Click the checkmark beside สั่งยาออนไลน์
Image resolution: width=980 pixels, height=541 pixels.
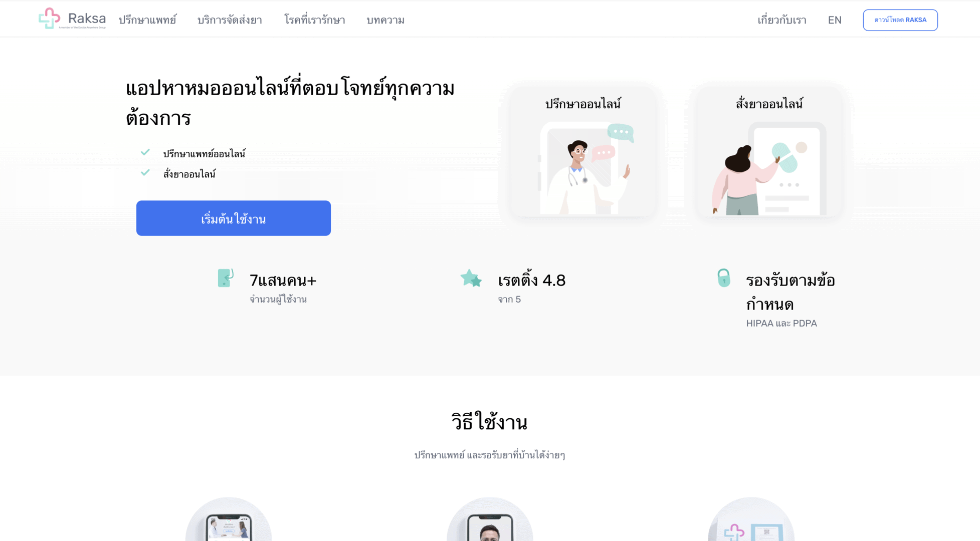(145, 173)
